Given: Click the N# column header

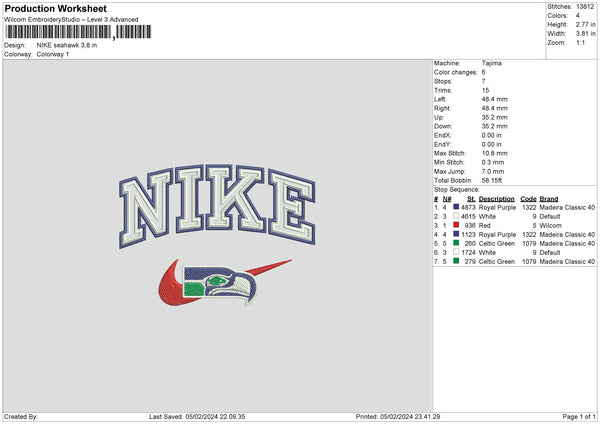Looking at the screenshot, I should pos(447,199).
